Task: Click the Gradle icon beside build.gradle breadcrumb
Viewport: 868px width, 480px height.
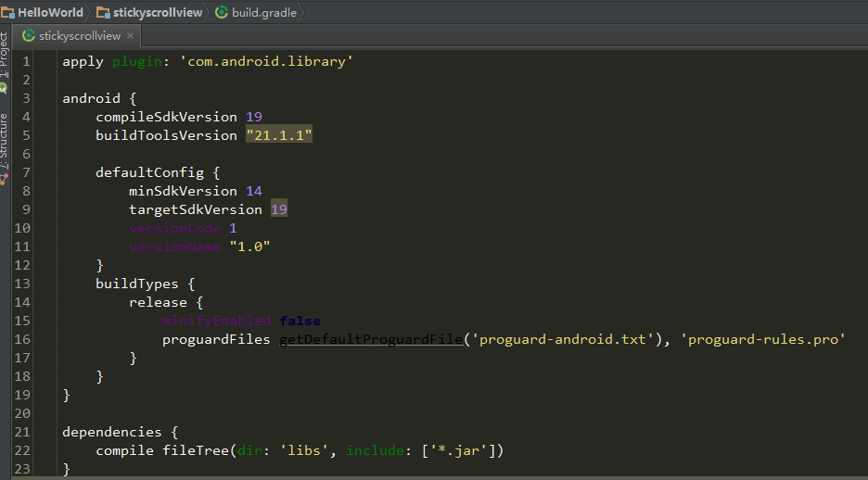Action: [x=222, y=12]
